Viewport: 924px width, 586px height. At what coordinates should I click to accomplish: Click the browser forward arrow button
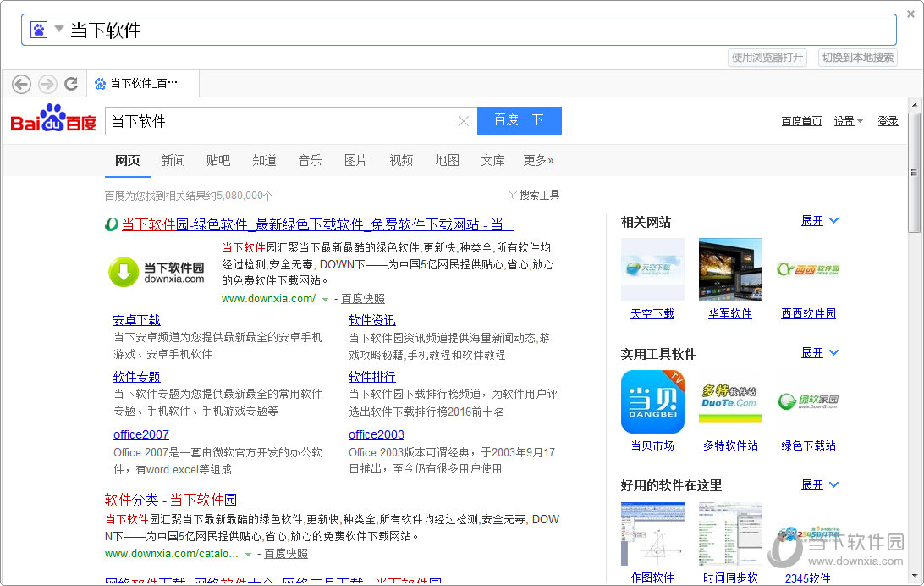47,84
